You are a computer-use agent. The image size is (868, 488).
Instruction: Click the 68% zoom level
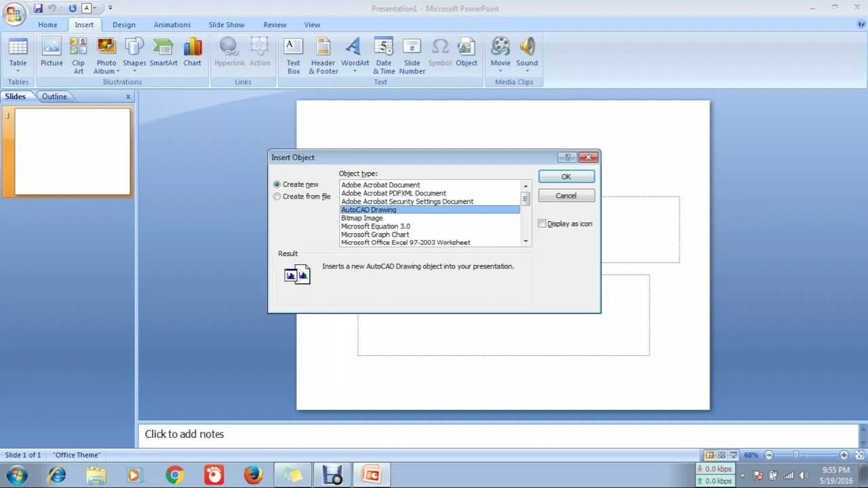point(751,455)
